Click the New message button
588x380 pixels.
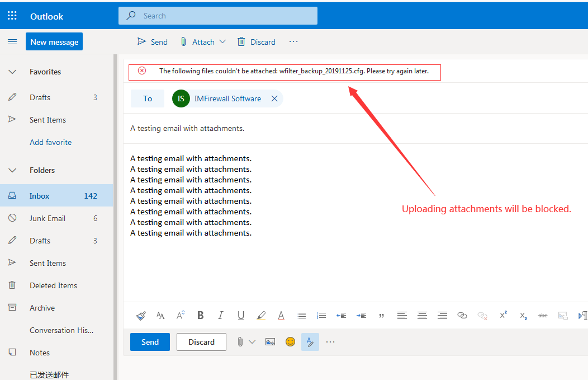(x=54, y=41)
